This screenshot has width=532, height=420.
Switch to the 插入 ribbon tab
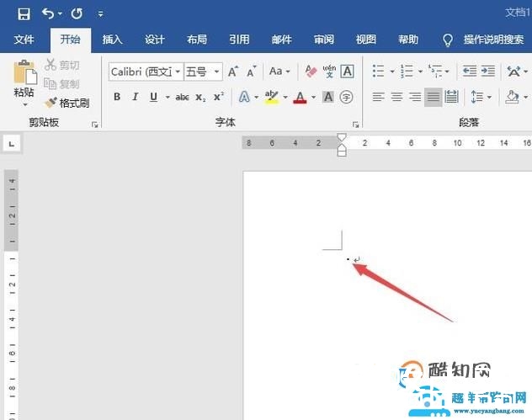click(x=112, y=40)
